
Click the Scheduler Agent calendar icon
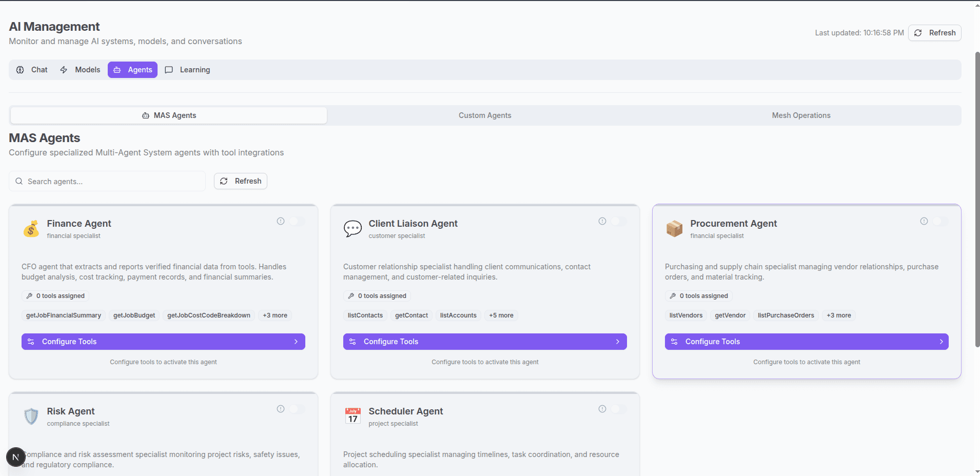click(352, 417)
